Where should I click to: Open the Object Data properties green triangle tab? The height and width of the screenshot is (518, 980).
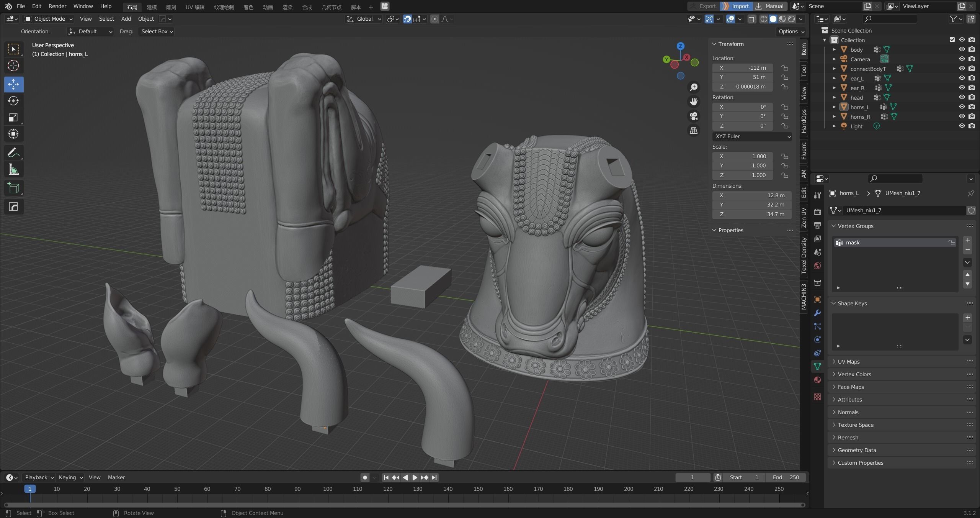(x=817, y=366)
